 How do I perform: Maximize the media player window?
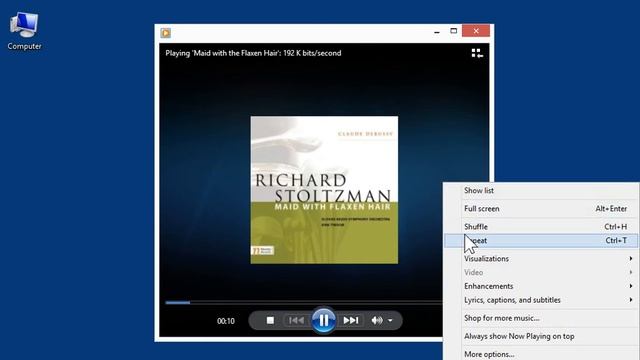[x=453, y=31]
